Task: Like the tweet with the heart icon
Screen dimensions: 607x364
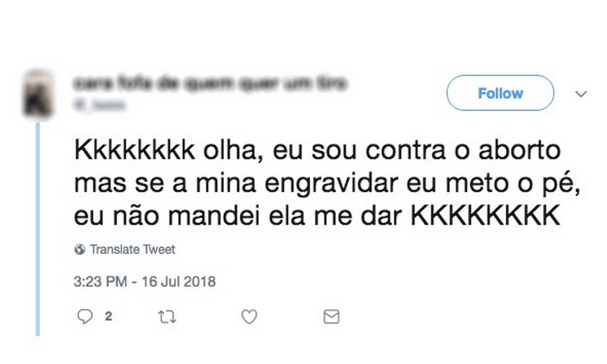Action: pos(249,317)
